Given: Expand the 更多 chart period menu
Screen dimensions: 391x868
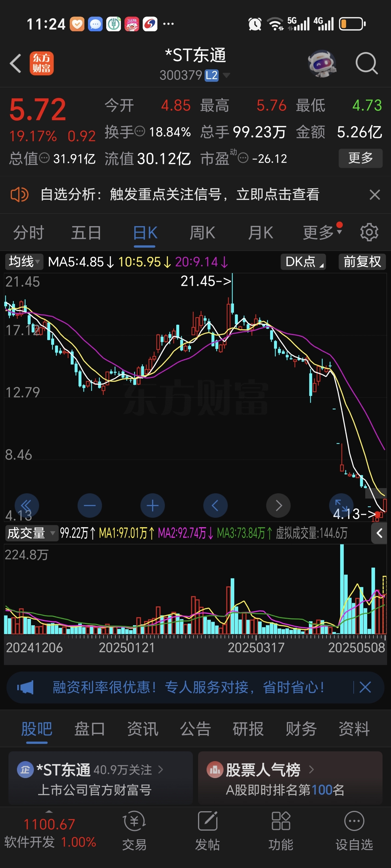Looking at the screenshot, I should point(323,232).
